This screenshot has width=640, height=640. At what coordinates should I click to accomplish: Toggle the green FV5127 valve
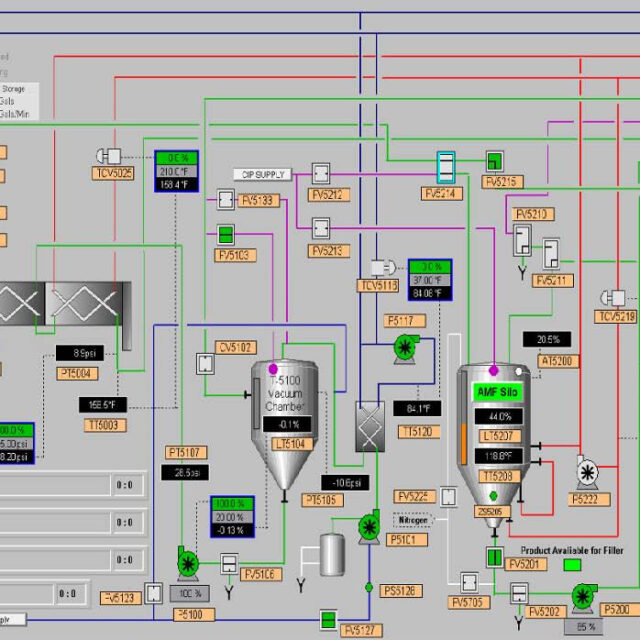click(x=327, y=622)
